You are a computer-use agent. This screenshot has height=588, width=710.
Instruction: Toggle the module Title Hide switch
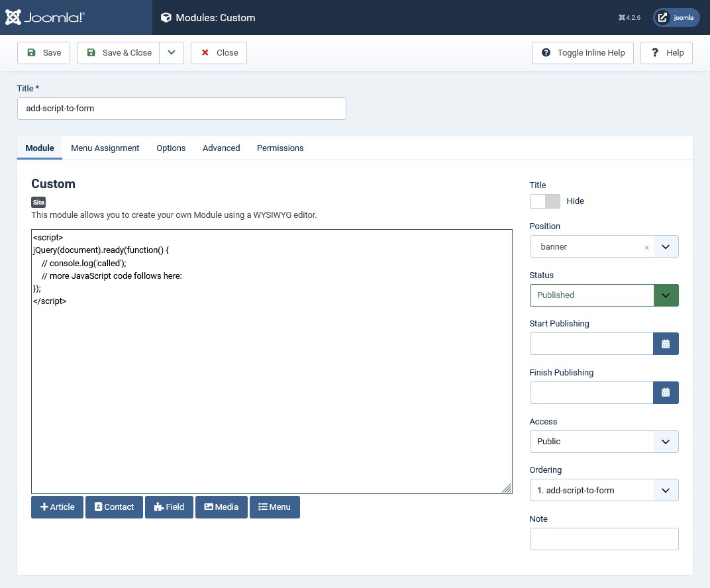pos(544,201)
